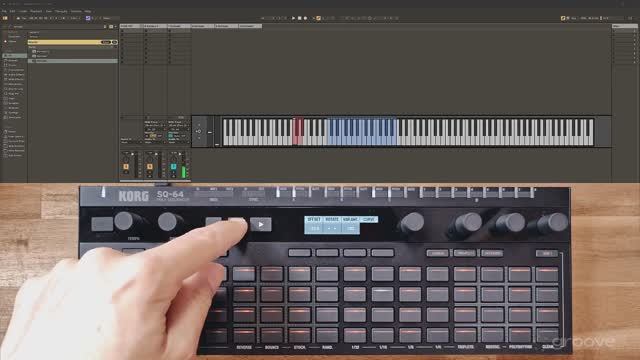Select the Modulators browser category
640x360 pixels.
point(15,84)
